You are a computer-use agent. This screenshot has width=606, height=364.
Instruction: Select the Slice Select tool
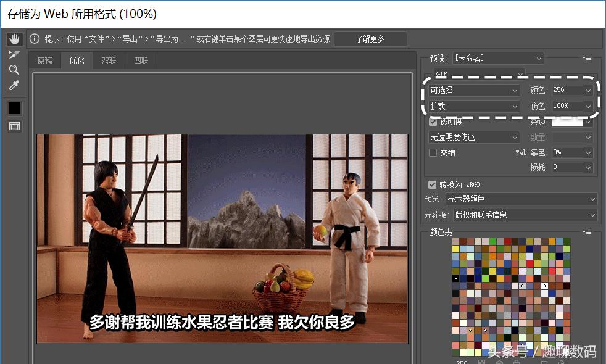tap(14, 54)
